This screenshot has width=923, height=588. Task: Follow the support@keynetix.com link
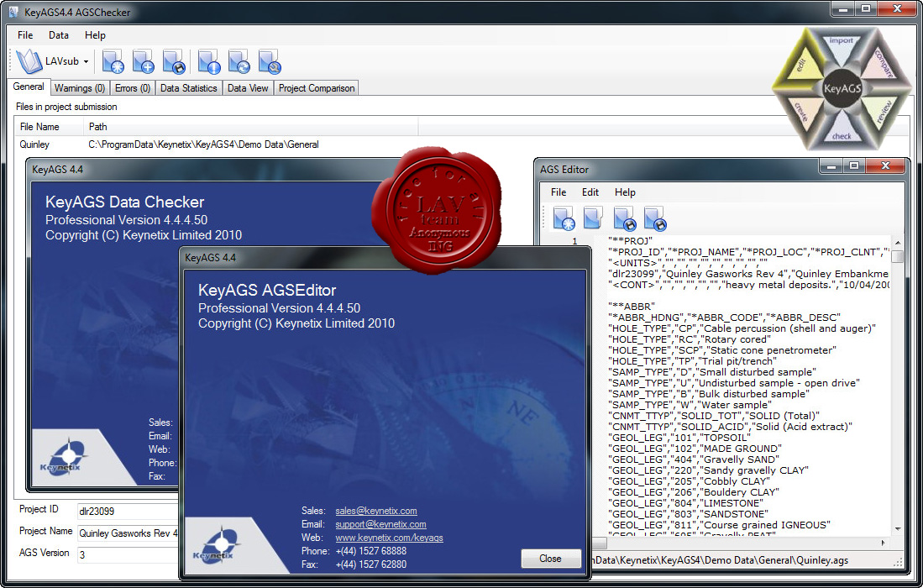click(x=380, y=524)
